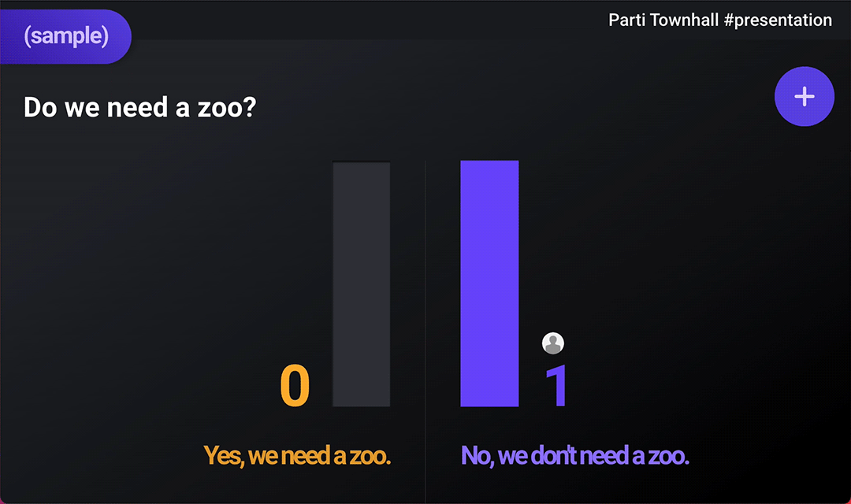Select the purple bar for No votes

(489, 283)
